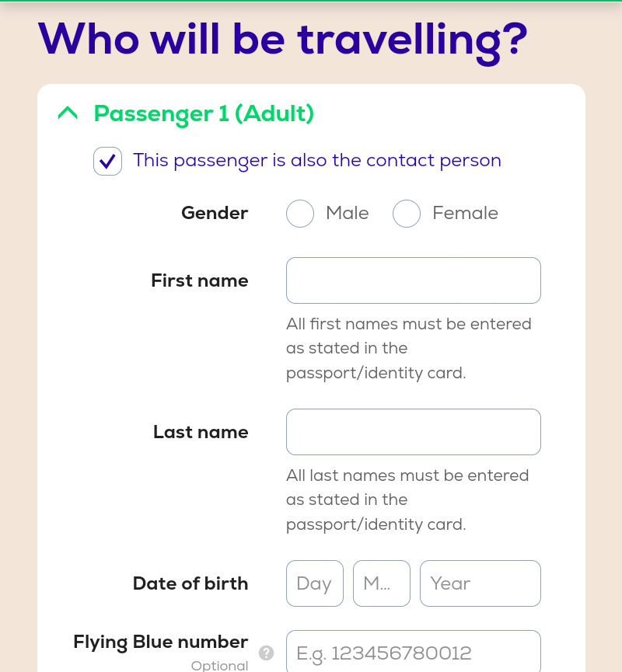Click the First name input field
Screen dimensions: 622x672
coord(414,280)
